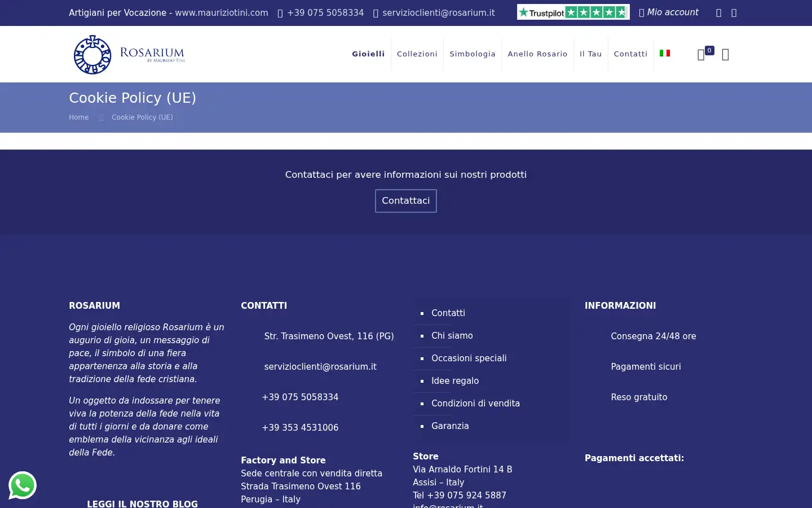Click Factory and Store heading
Image resolution: width=812 pixels, height=508 pixels.
tap(283, 461)
